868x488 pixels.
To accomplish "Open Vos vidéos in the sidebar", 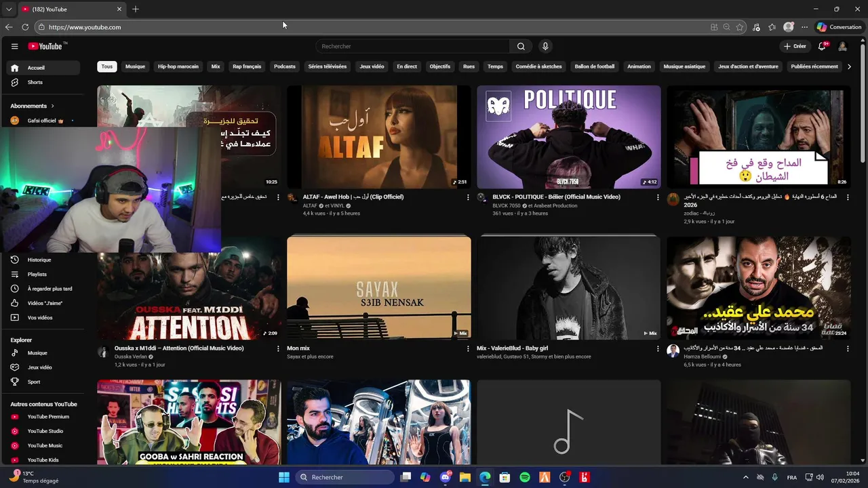I will click(x=43, y=317).
